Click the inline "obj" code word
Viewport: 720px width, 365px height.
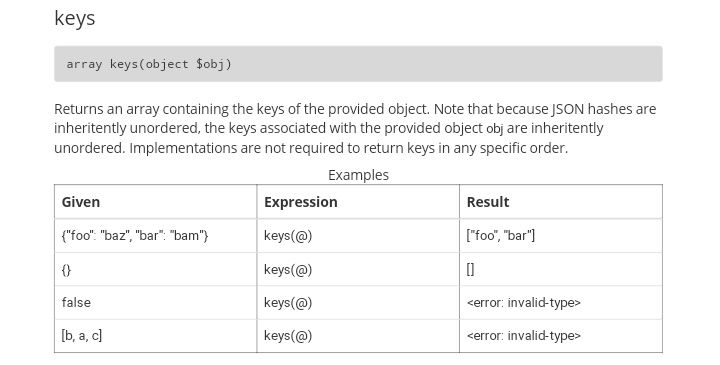pyautogui.click(x=495, y=129)
